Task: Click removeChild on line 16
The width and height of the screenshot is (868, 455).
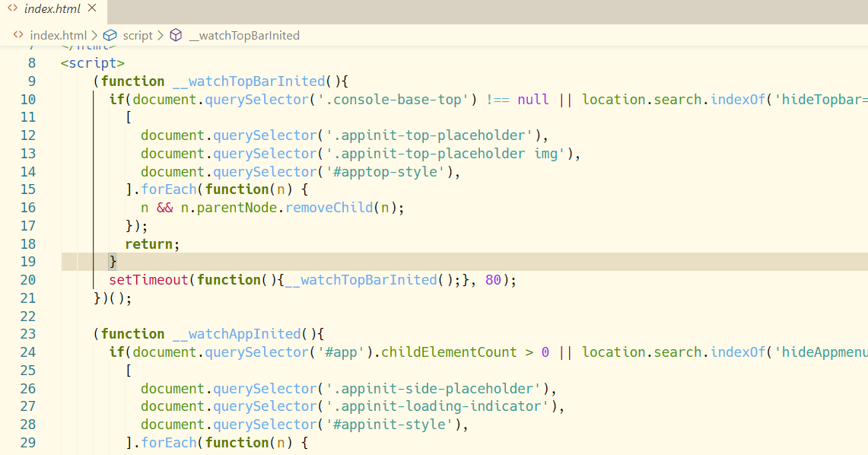Action: click(x=329, y=208)
